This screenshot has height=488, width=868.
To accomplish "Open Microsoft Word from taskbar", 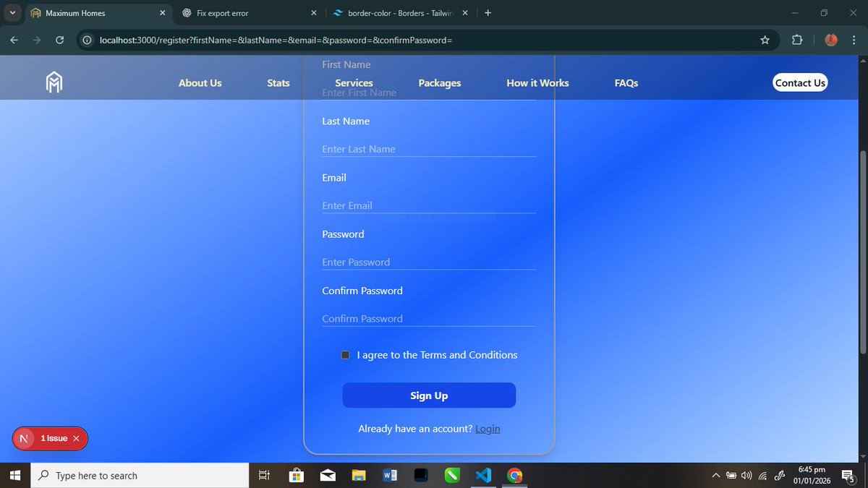I will click(x=390, y=476).
